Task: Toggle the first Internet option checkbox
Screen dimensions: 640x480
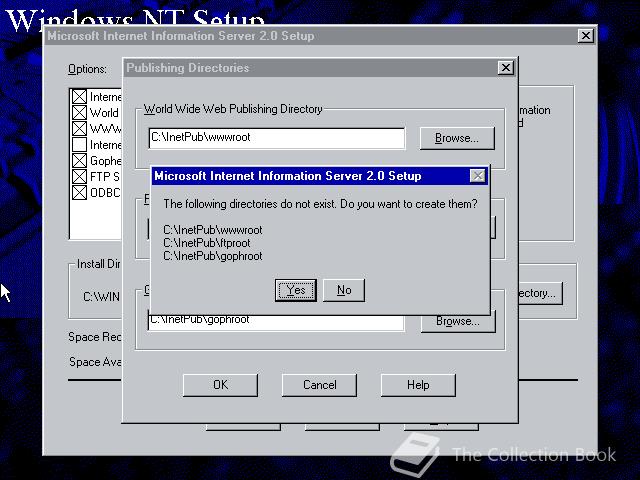Action: (x=79, y=97)
